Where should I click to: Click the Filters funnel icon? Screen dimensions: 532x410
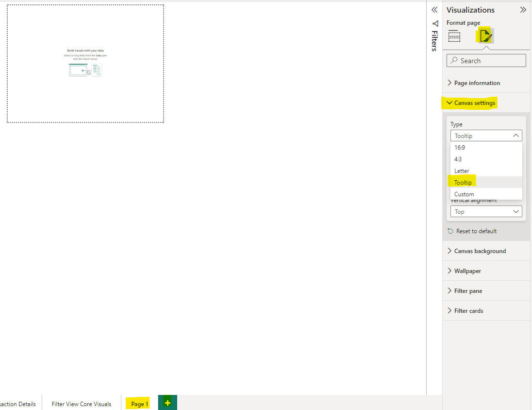tap(435, 23)
